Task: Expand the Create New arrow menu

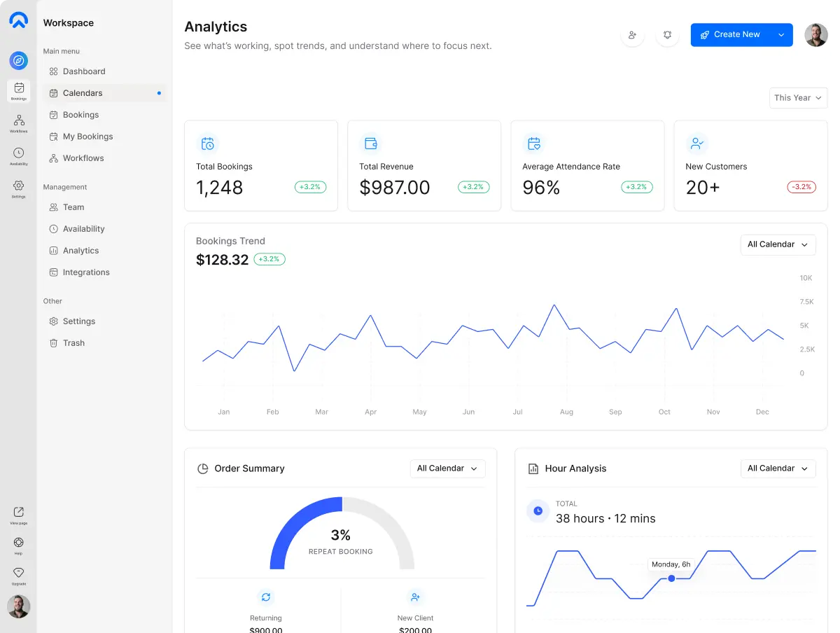Action: [781, 35]
